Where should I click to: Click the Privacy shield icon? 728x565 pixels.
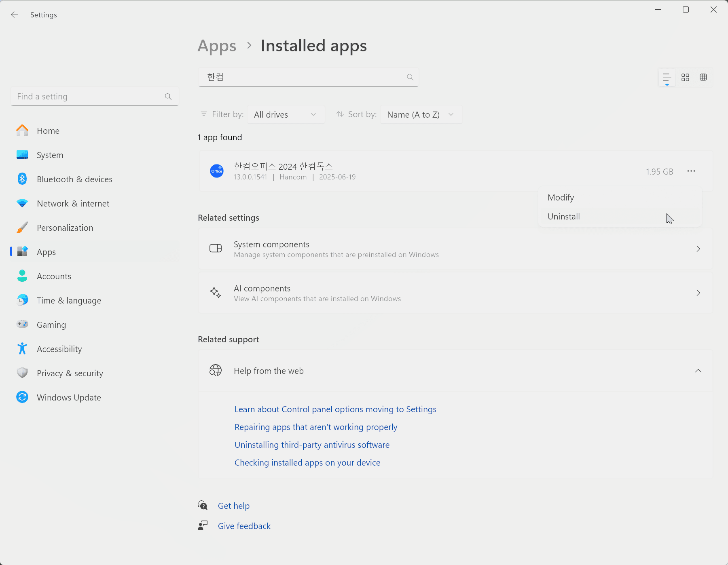(22, 373)
